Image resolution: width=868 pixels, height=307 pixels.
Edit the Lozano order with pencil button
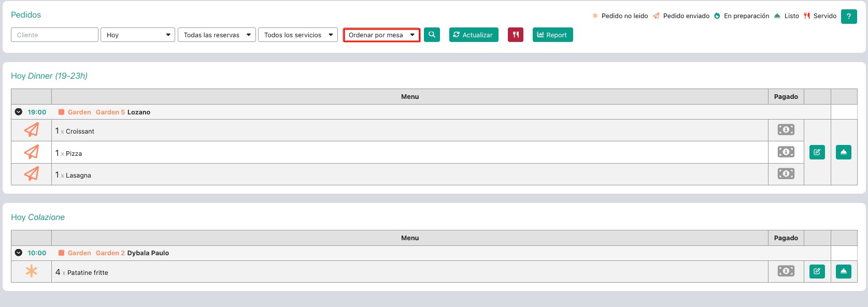[817, 152]
